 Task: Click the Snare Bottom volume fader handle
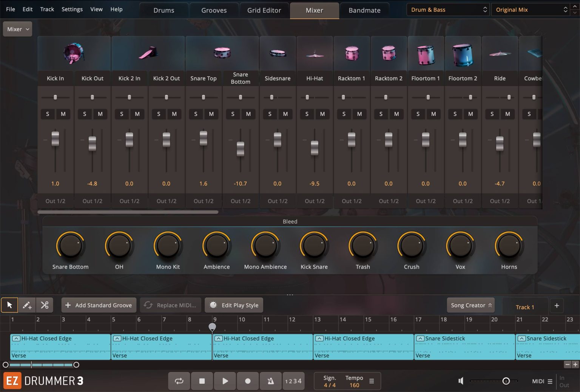pos(241,149)
